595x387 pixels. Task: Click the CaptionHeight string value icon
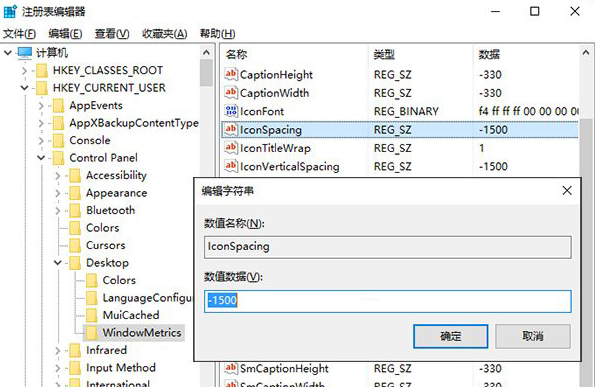pos(231,74)
